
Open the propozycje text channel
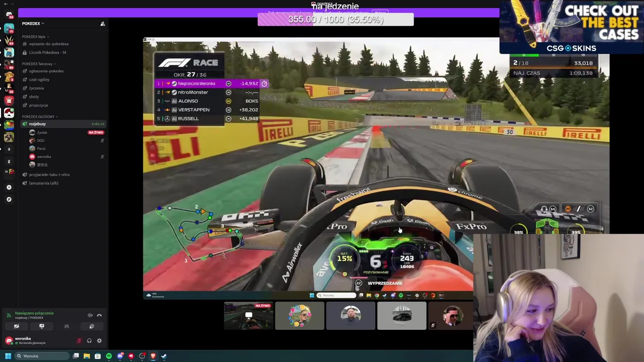click(x=63, y=105)
